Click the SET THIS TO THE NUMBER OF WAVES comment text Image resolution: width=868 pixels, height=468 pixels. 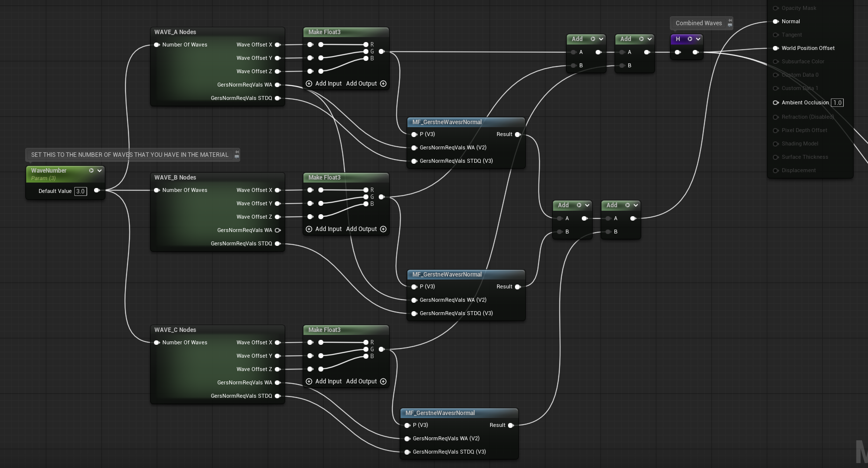click(x=130, y=155)
